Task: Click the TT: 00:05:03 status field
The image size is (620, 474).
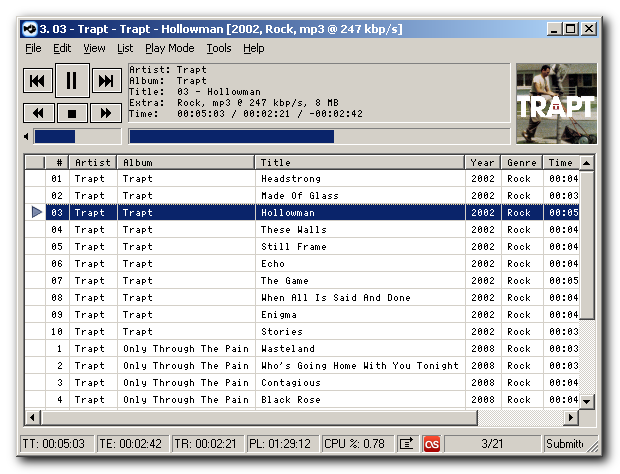Action: pyautogui.click(x=57, y=444)
